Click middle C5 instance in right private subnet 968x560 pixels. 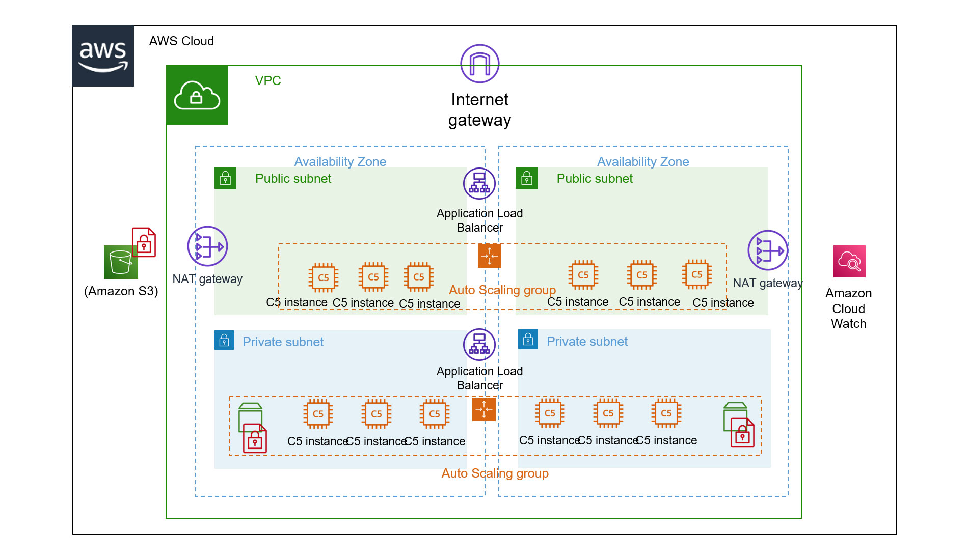[608, 413]
